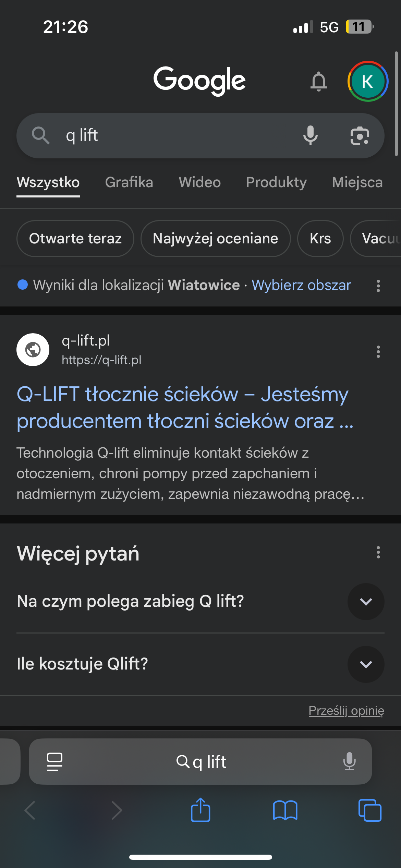Screen dimensions: 401x868
Task: Toggle the Otwarte teraz filter chip
Action: point(75,239)
